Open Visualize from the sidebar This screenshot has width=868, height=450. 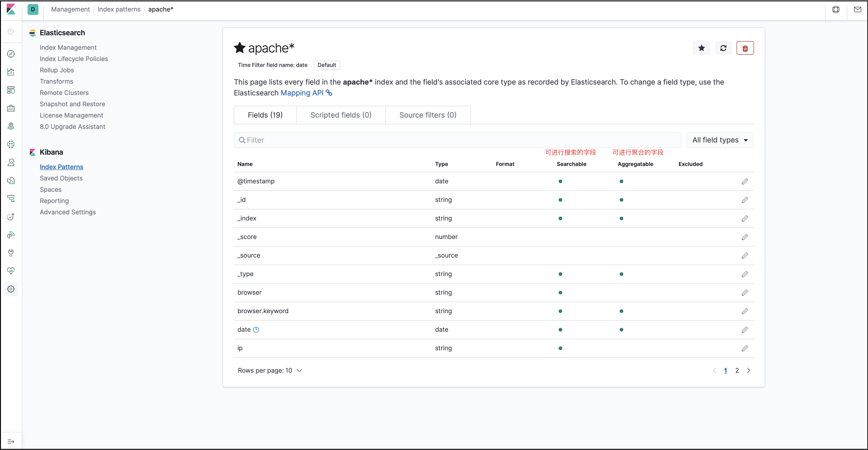click(x=11, y=72)
